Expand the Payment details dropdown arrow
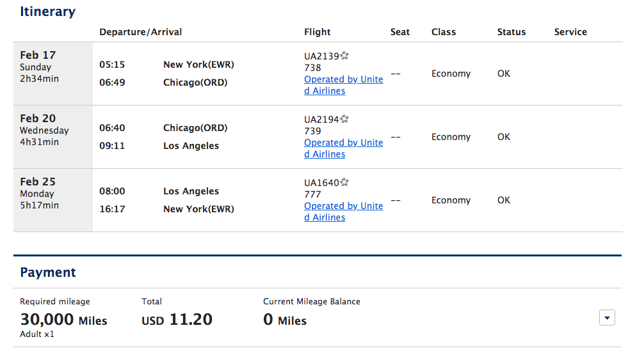644x360 pixels. [607, 318]
